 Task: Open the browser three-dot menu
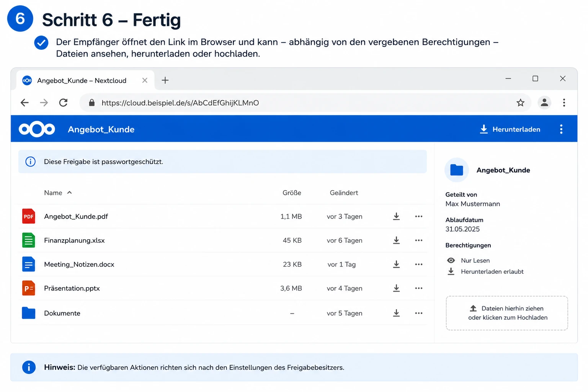(x=564, y=103)
